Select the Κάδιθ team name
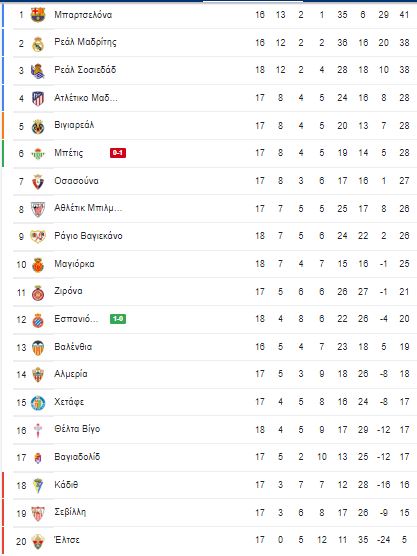This screenshot has width=417, height=556. point(66,485)
